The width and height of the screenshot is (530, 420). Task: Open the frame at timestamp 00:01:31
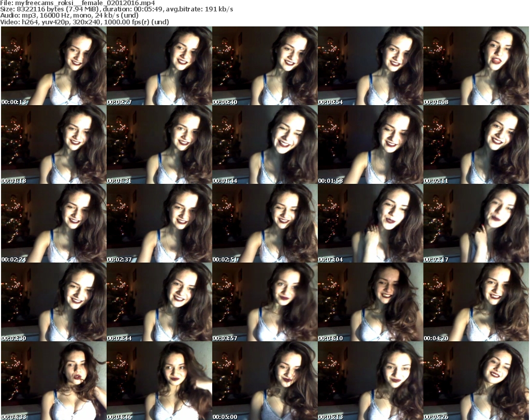click(159, 144)
